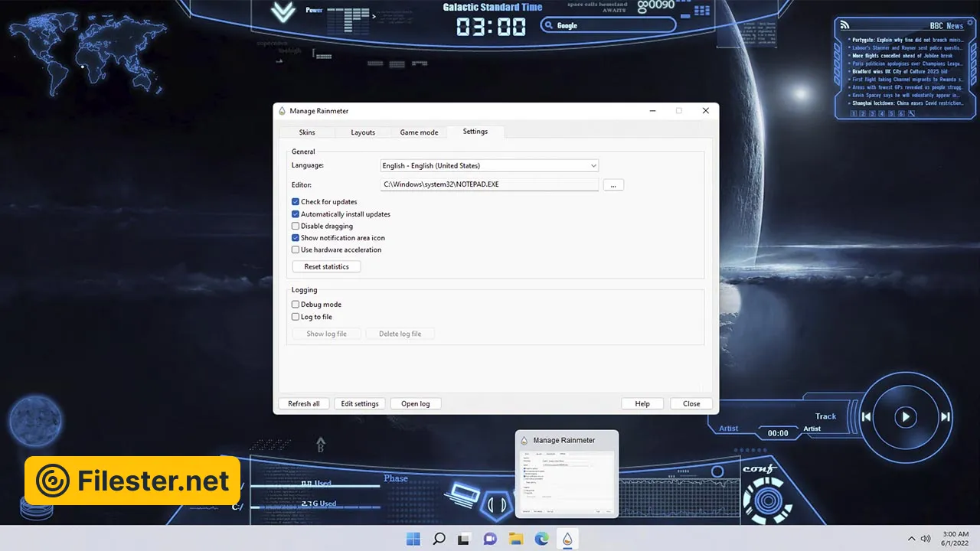Turn on Use hardware acceleration
This screenshot has height=551, width=980.
click(296, 250)
